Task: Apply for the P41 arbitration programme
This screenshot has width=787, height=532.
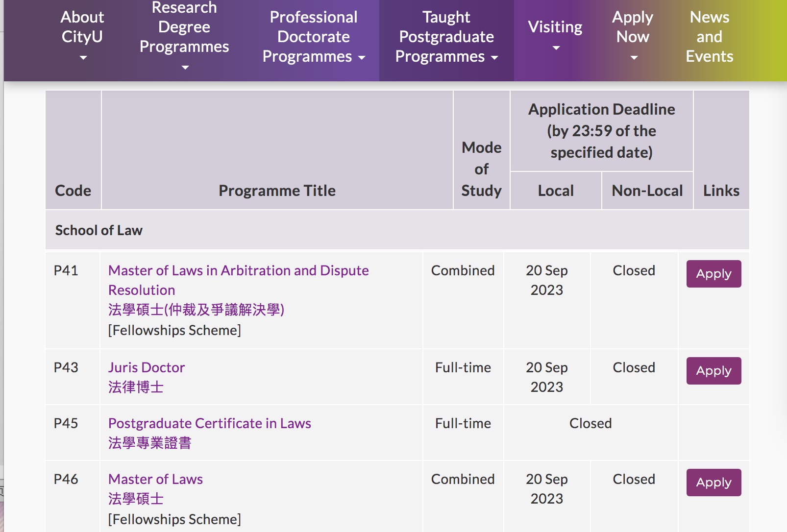Action: 713,274
